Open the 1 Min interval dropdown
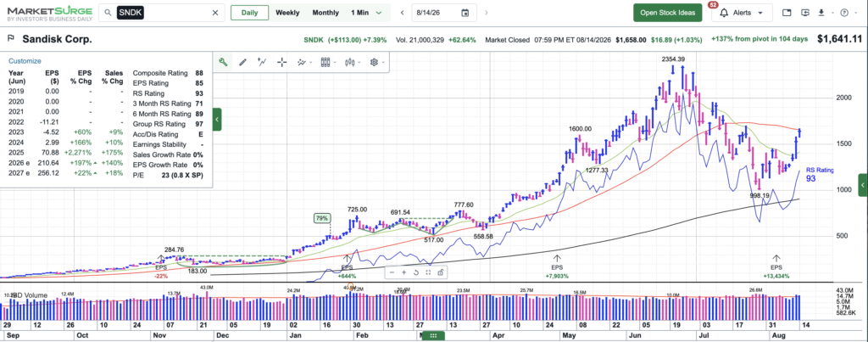This screenshot has height=342, width=868. 366,13
